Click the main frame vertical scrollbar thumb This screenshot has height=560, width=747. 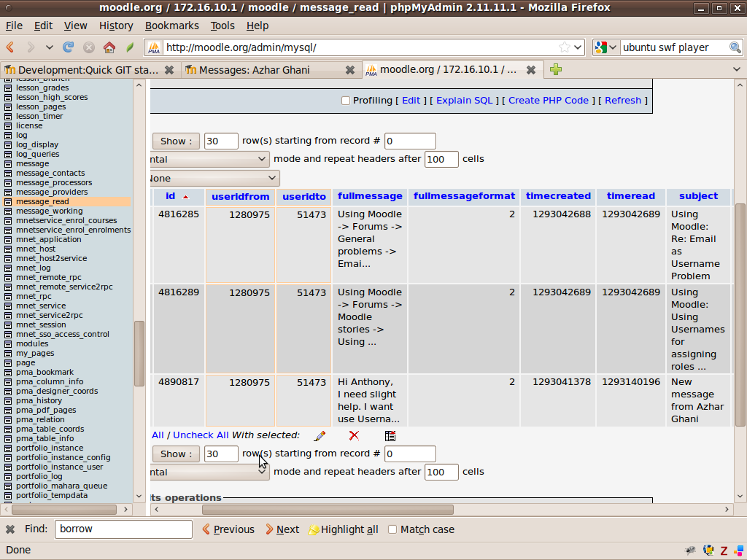click(740, 315)
